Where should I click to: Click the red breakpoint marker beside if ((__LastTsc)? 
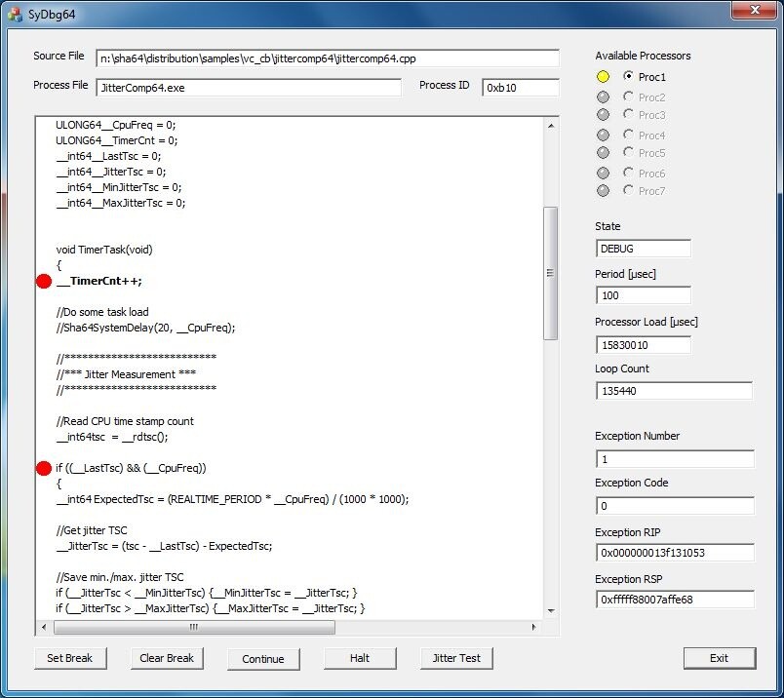44,468
